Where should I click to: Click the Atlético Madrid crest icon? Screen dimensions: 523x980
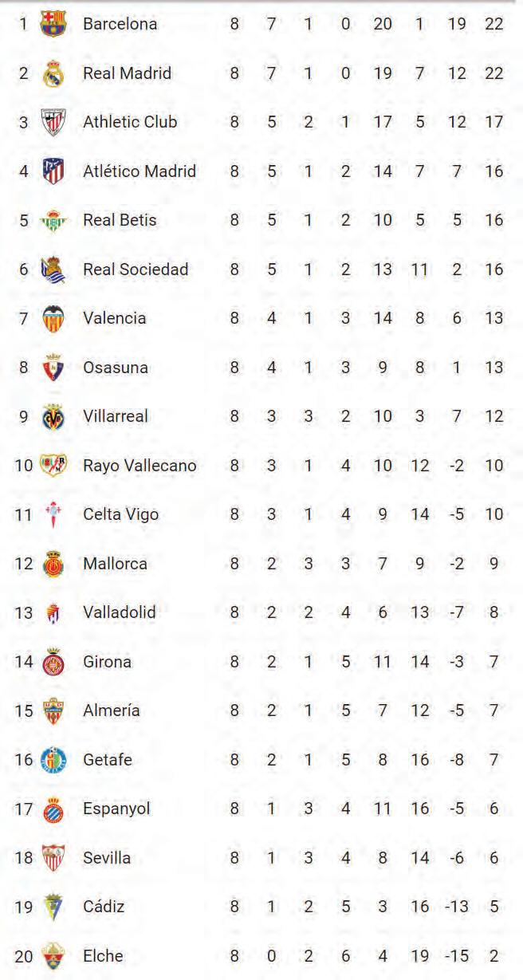point(53,171)
